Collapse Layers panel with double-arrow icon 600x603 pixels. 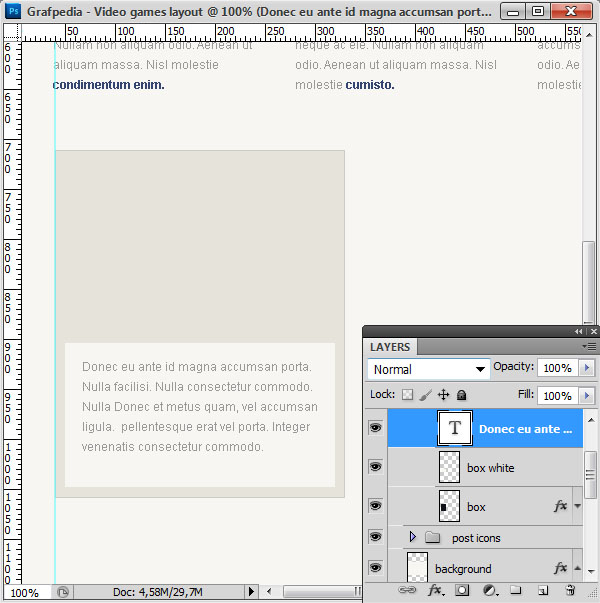578,331
